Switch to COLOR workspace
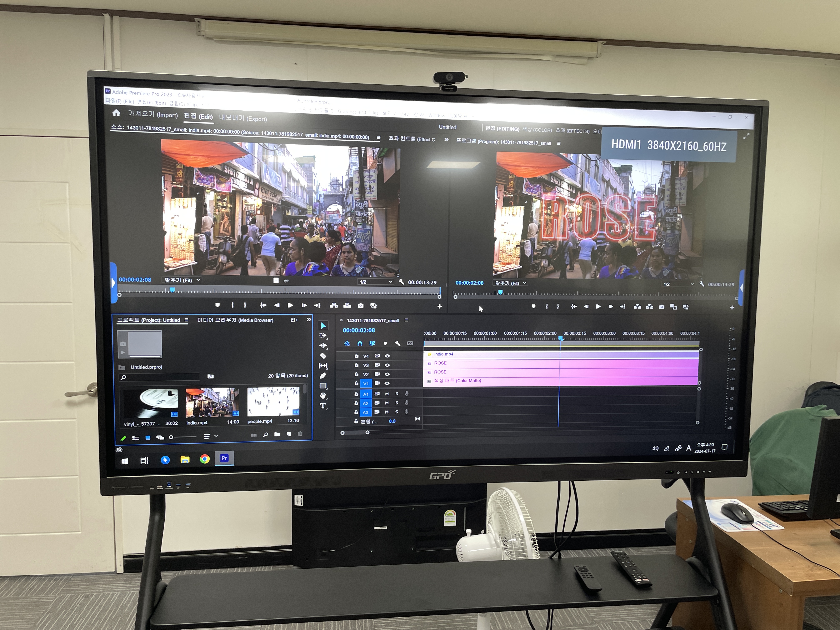 [537, 130]
